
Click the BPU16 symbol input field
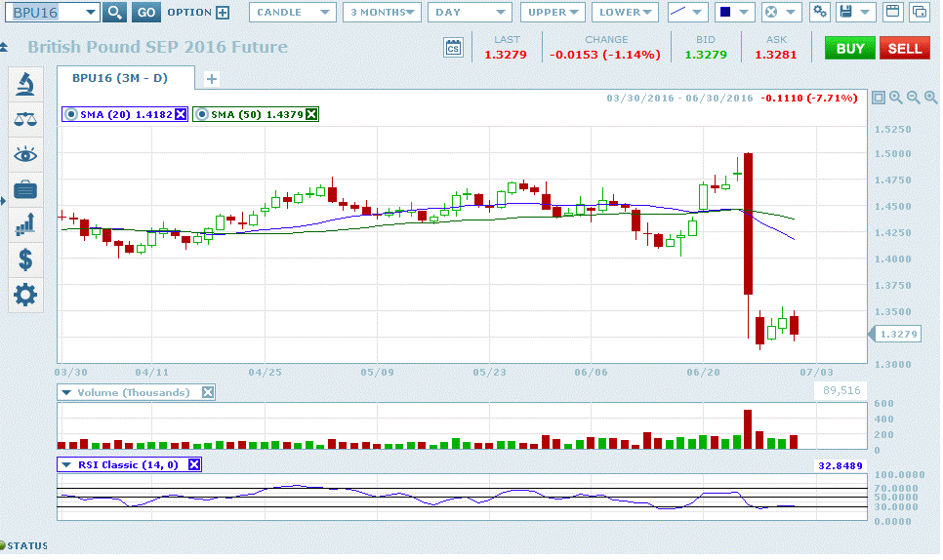coord(45,12)
